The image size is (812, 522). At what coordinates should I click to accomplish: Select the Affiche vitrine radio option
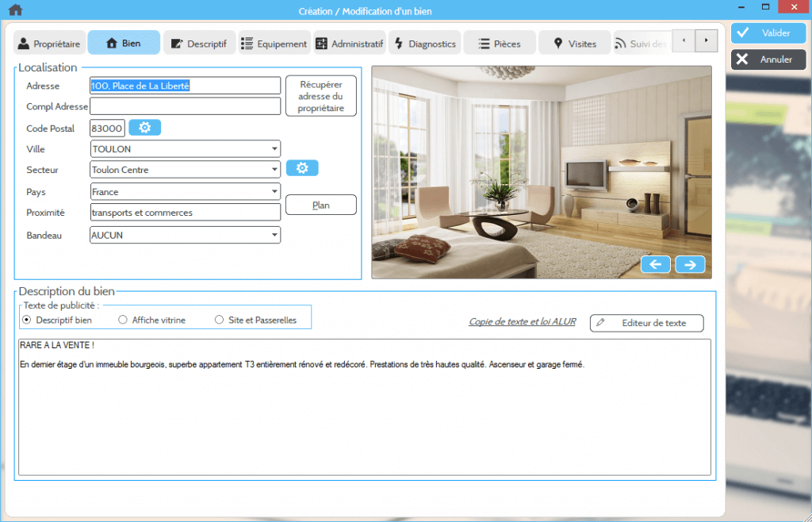tap(123, 320)
